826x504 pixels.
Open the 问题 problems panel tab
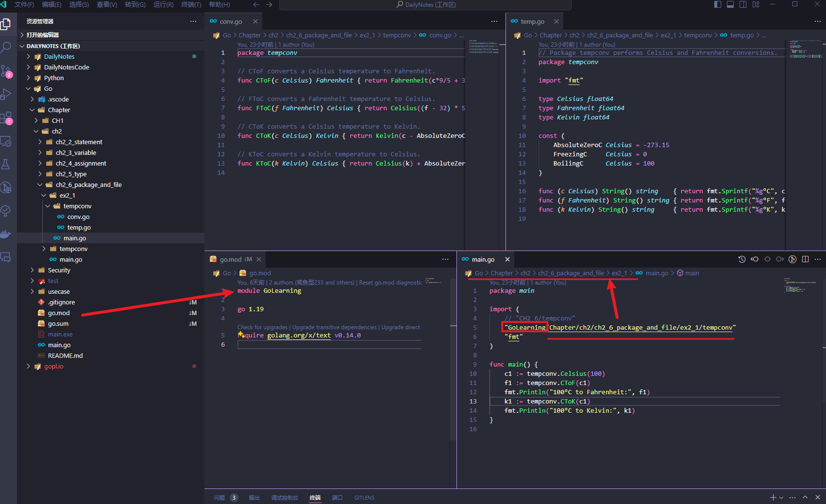coord(225,498)
